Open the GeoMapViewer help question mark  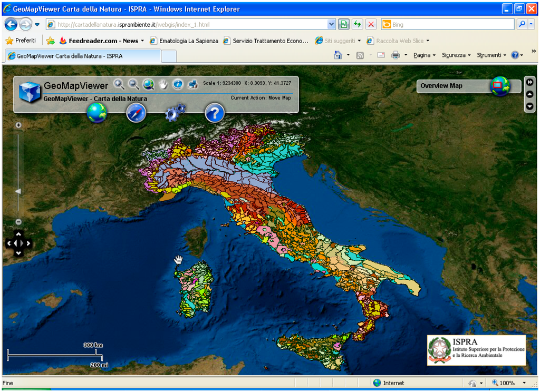pyautogui.click(x=215, y=112)
